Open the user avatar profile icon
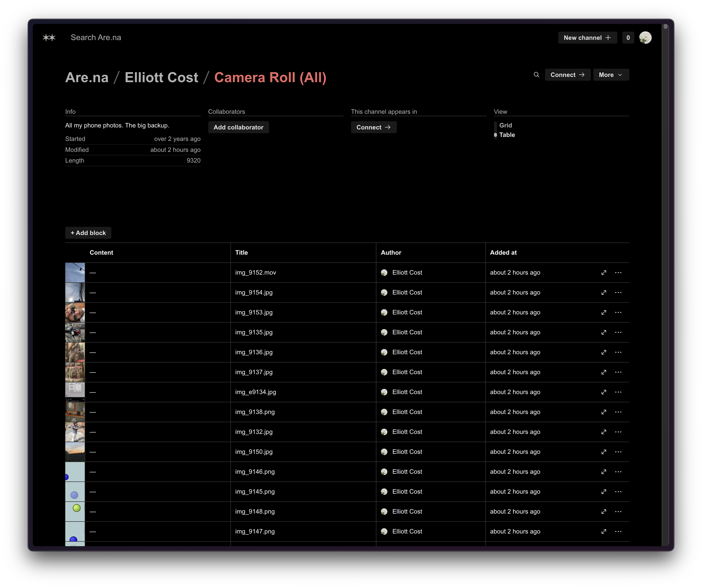The width and height of the screenshot is (702, 588). [645, 38]
